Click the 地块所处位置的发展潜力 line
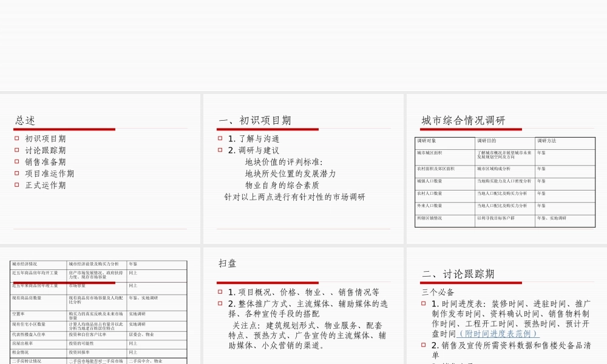The height and width of the screenshot is (364, 607). [290, 174]
